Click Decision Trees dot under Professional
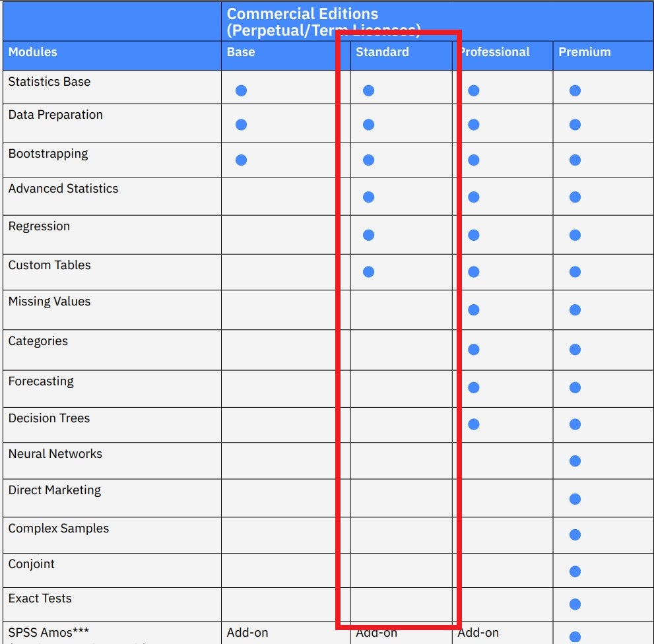Image resolution: width=654 pixels, height=644 pixels. coord(473,424)
